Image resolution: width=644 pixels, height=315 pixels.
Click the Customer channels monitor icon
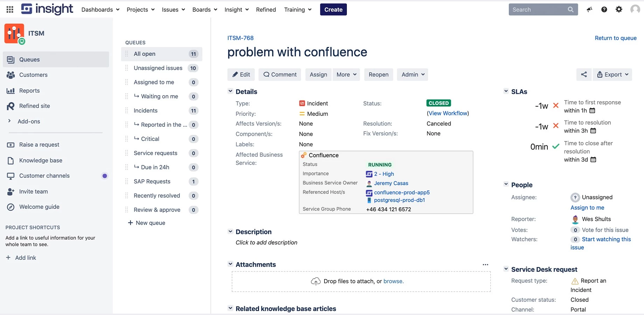click(x=11, y=176)
